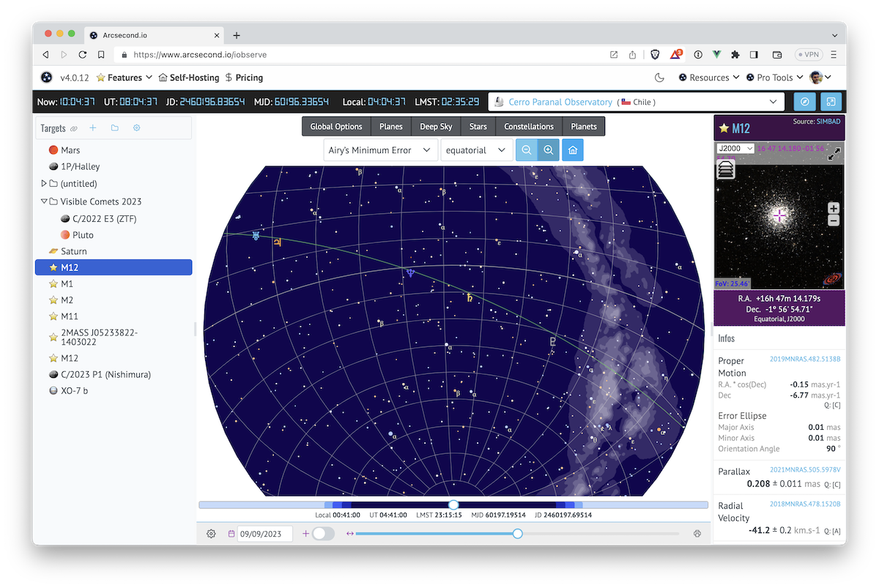Click the new folder icon in Targets
Viewport: 879px width, 588px height.
tap(115, 128)
